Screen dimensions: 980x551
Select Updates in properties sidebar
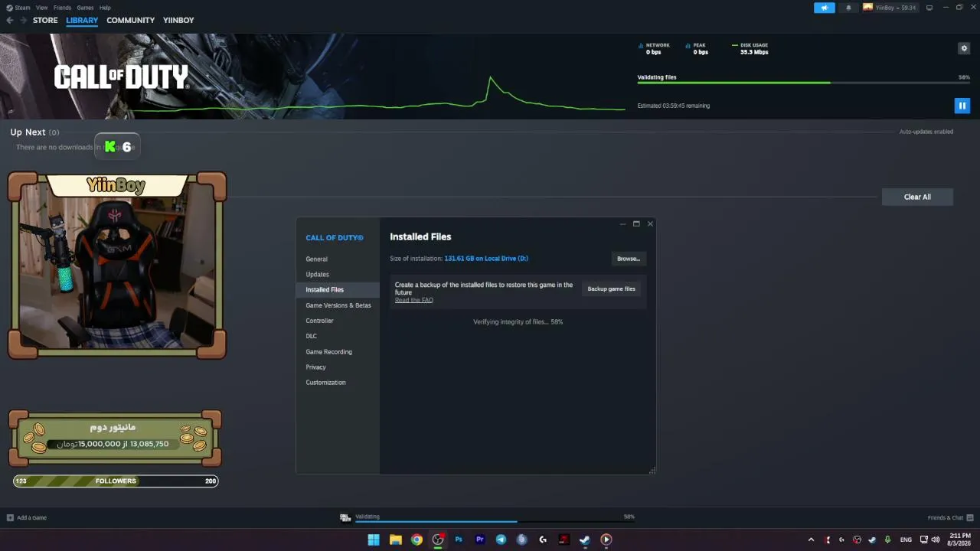coord(338,274)
